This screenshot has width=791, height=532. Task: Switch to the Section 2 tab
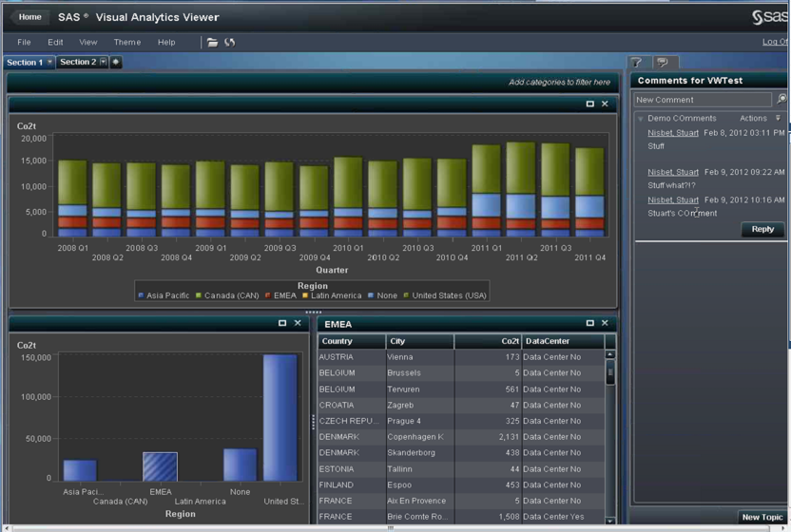tap(77, 63)
